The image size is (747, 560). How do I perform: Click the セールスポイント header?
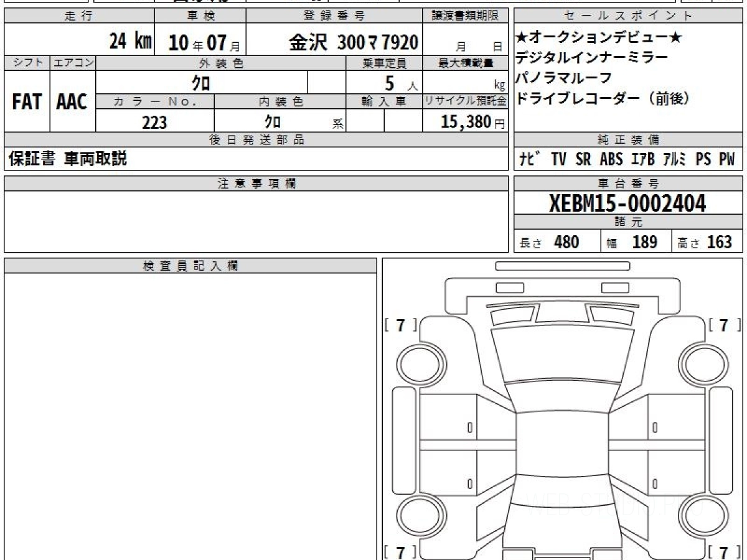tap(629, 16)
